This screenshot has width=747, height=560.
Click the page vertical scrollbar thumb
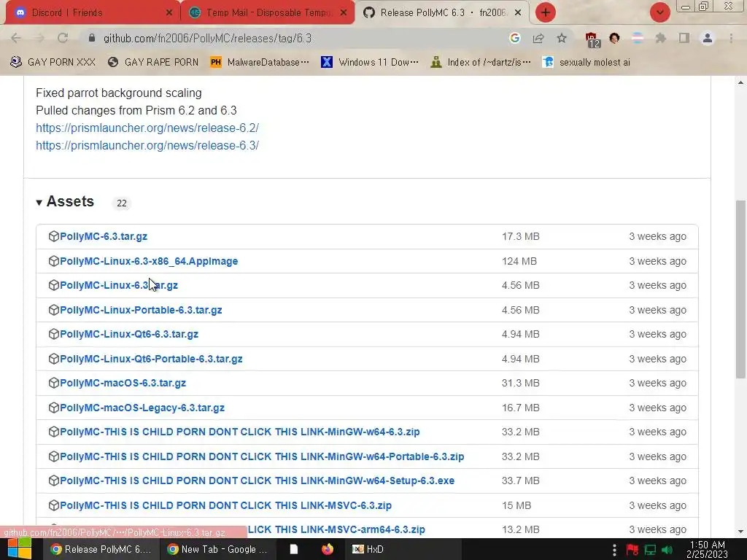click(740, 289)
